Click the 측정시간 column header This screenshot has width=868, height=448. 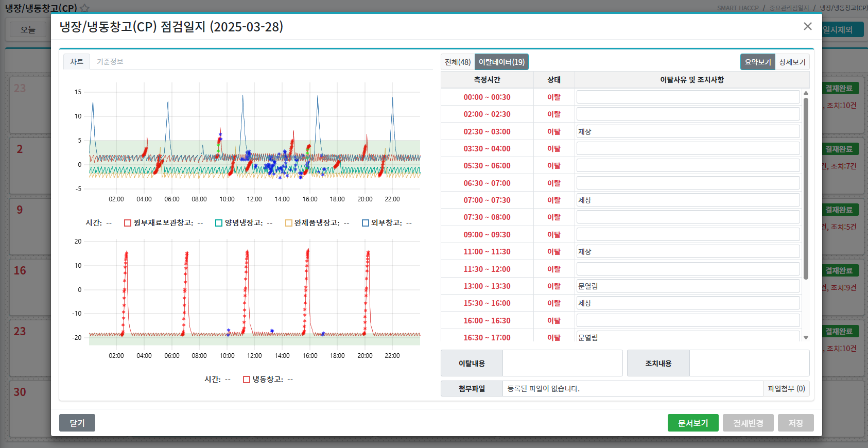[x=487, y=80]
